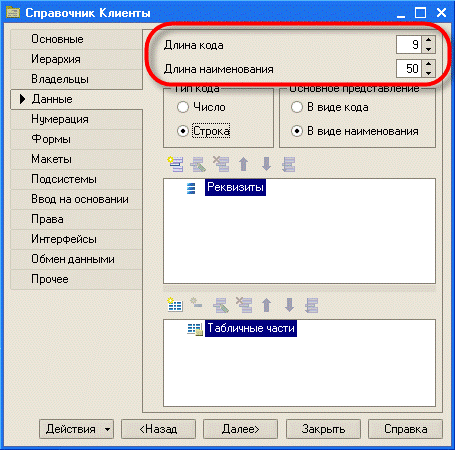Open the Прочее tab
The image size is (455, 450).
coord(76,279)
